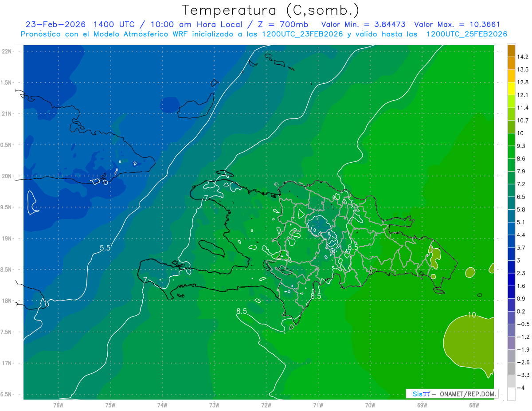Viewport: 532px width, 411px height.
Task: Click the 4.4 colorbar value
Action: pyautogui.click(x=521, y=235)
